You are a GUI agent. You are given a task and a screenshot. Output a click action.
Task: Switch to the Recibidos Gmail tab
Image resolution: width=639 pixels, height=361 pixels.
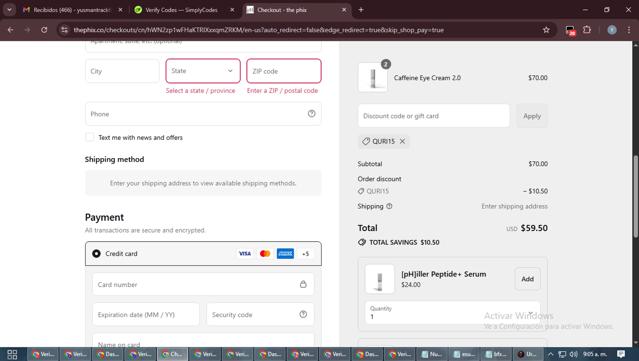(73, 10)
